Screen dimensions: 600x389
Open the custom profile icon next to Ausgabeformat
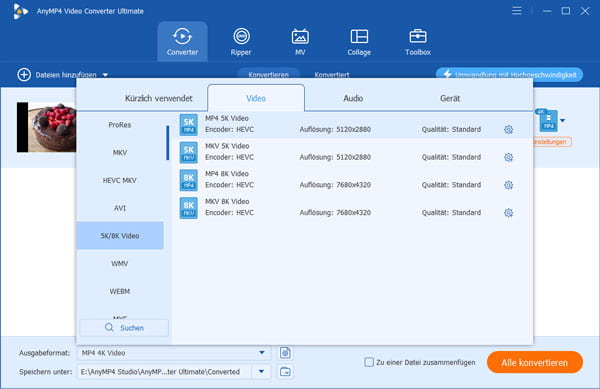[285, 353]
